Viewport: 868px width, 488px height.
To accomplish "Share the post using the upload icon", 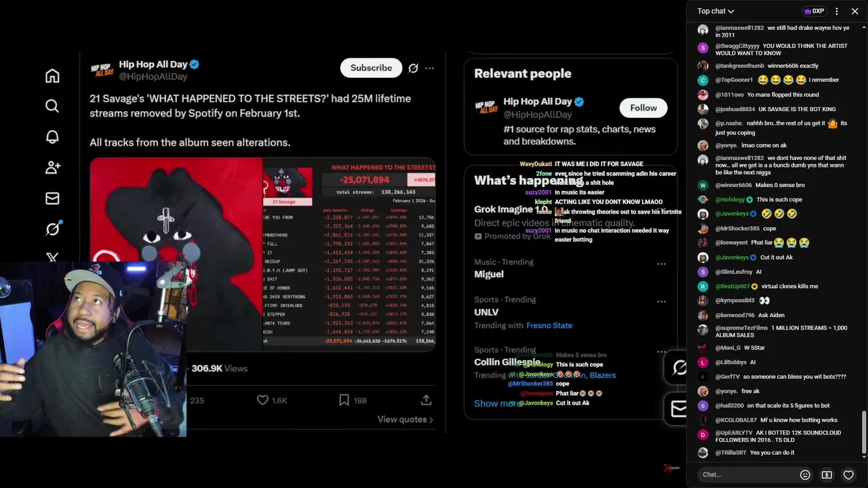I will coord(426,401).
